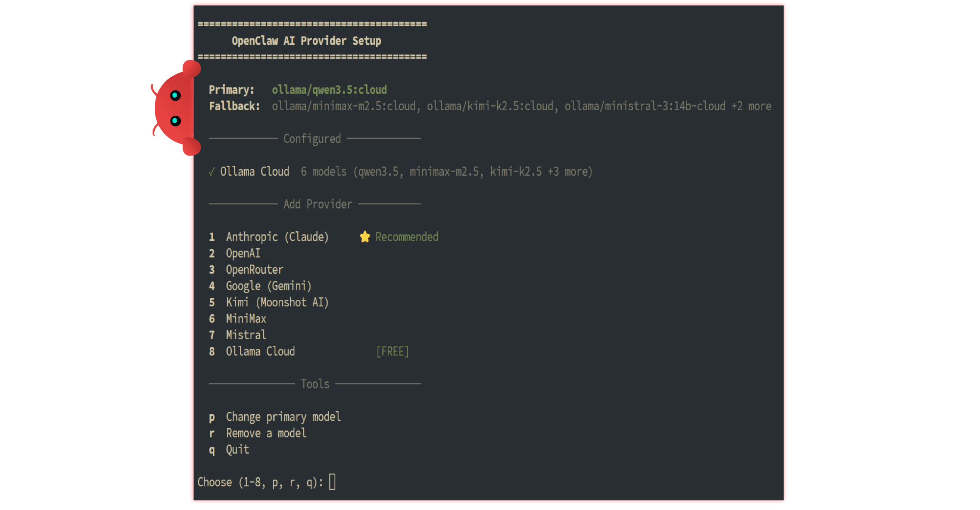Click the '+2 more' fallback models text
The height and width of the screenshot is (510, 980).
pyautogui.click(x=751, y=106)
